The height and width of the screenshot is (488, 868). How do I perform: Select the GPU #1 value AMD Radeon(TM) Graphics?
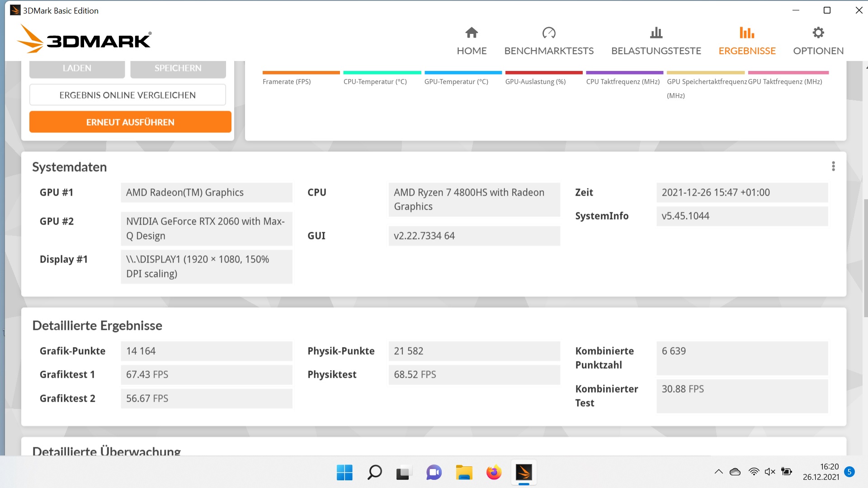(x=207, y=192)
